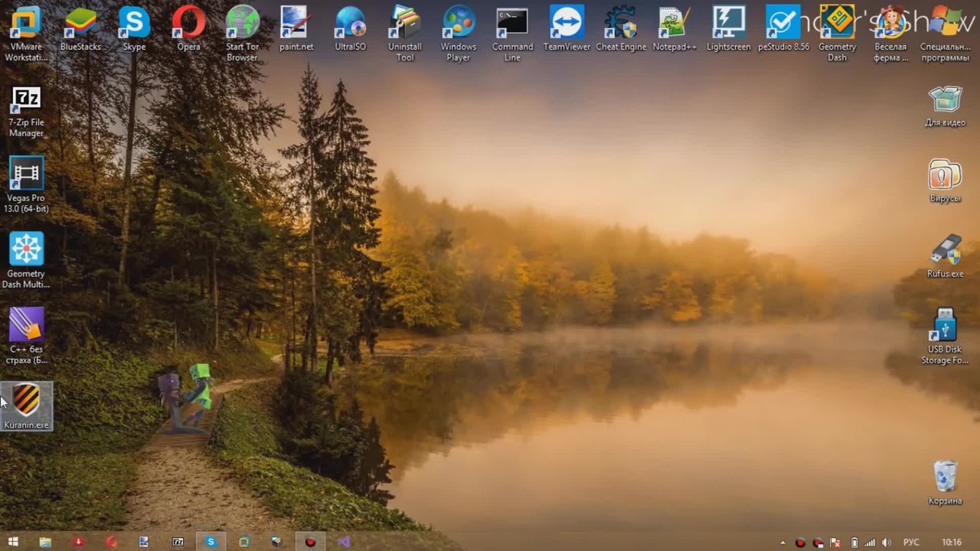Switch to the Skype taskbar button

(x=211, y=542)
